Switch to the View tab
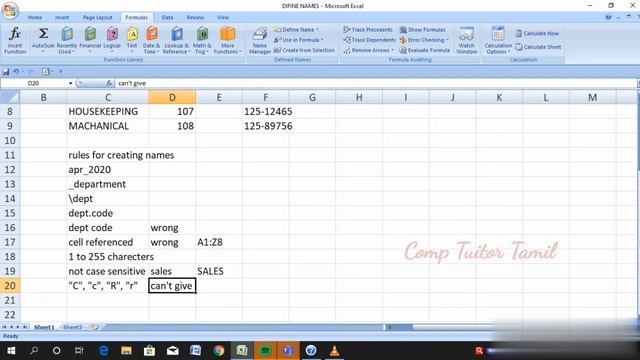Screen dimensions: 640x360 point(223,18)
